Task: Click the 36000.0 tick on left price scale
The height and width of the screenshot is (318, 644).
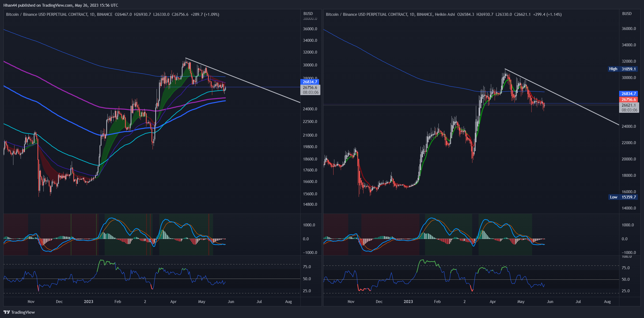Action: (310, 29)
